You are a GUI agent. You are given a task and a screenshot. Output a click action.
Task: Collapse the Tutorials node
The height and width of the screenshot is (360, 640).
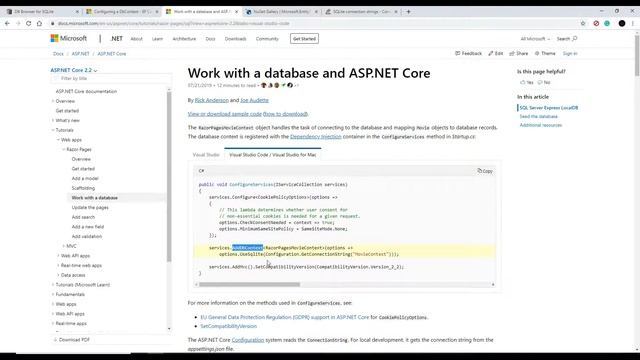[53, 130]
